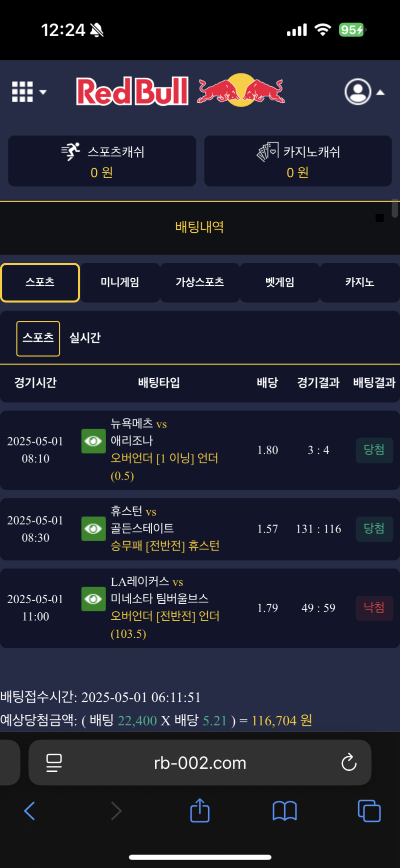Expand the arrow next to profile icon

pos(380,92)
